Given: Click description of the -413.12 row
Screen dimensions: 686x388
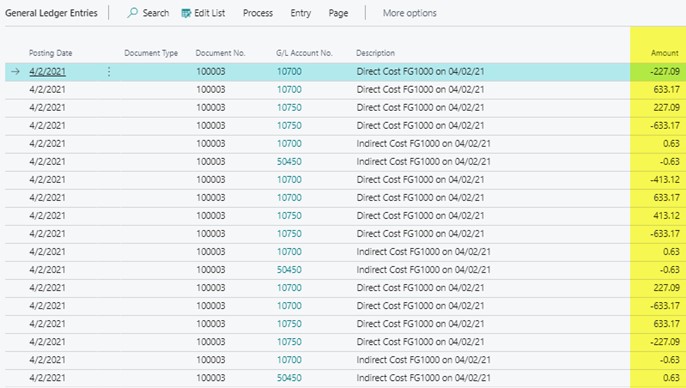Looking at the screenshot, I should 420,179.
